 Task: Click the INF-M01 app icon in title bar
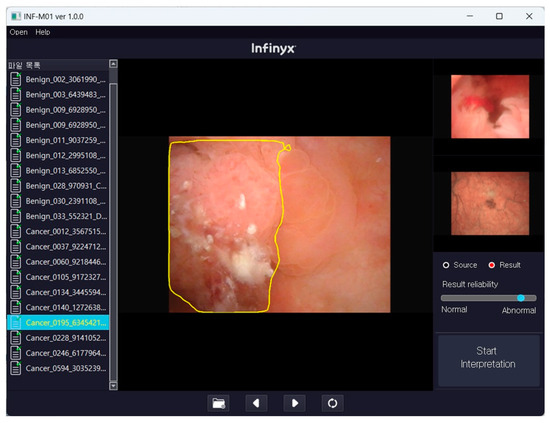(16, 16)
